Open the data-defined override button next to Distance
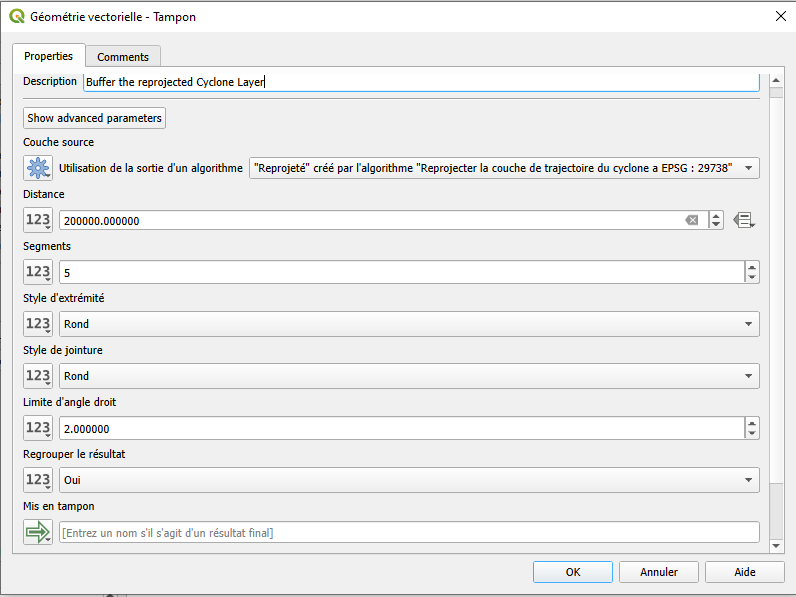796x597 pixels. click(x=743, y=220)
